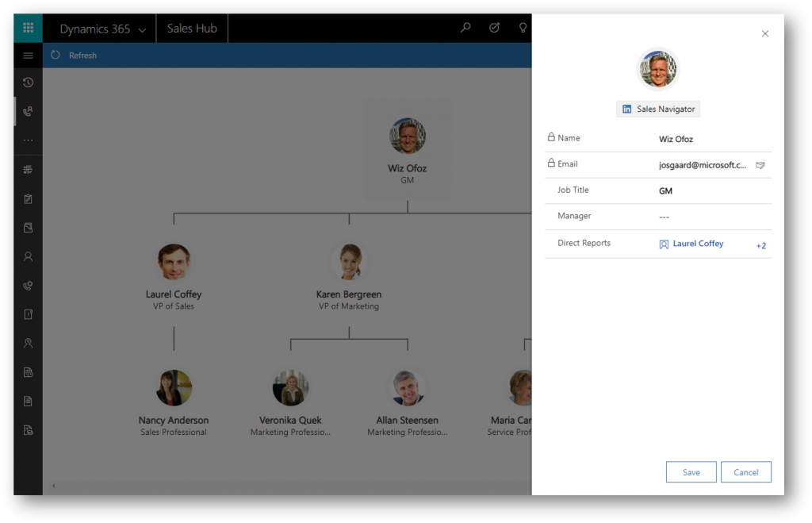Viewport: 812px width, 523px height.
Task: Click the Refresh command label
Action: point(82,56)
